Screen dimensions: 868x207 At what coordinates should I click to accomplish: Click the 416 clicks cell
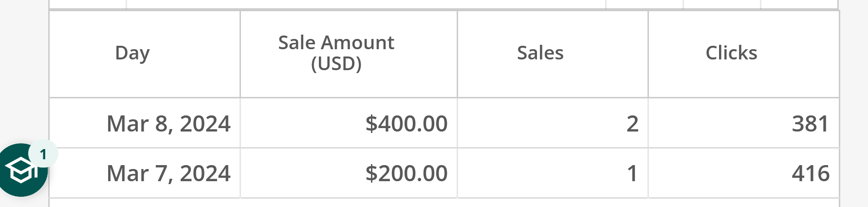pyautogui.click(x=744, y=173)
